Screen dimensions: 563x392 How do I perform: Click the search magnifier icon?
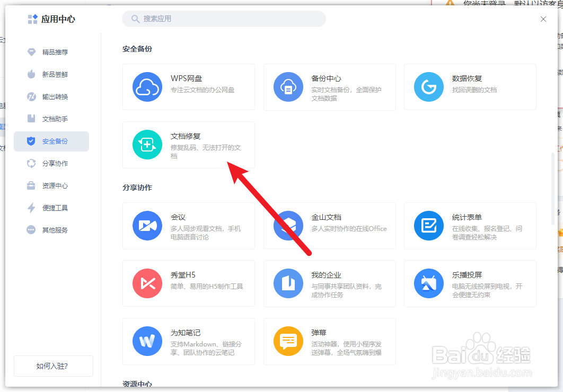(135, 19)
